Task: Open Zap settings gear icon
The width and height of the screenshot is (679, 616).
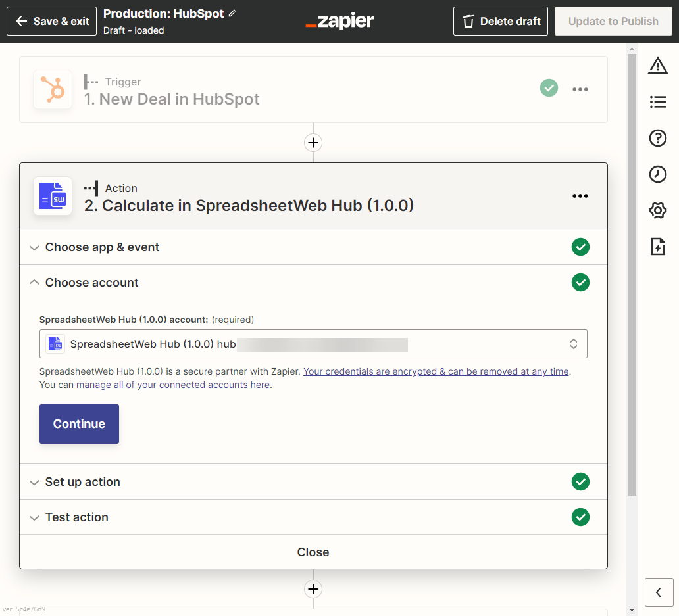Action: pyautogui.click(x=657, y=210)
